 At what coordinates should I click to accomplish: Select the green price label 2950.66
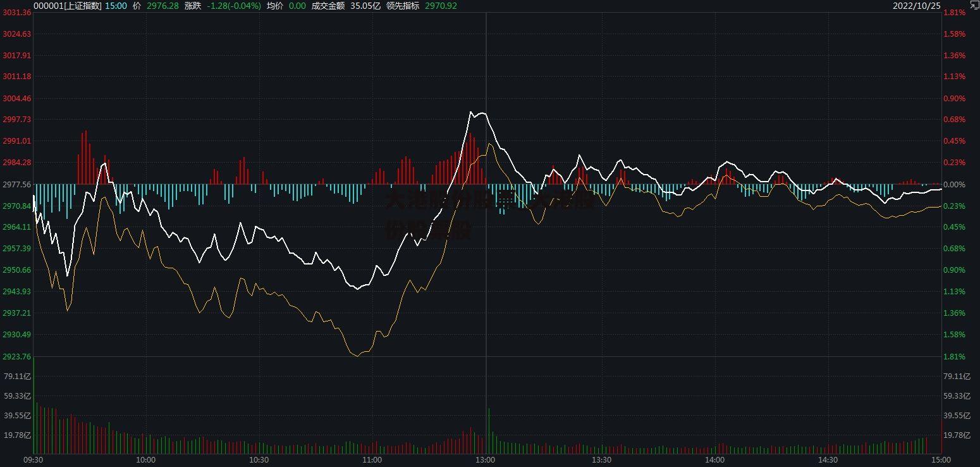click(x=17, y=270)
